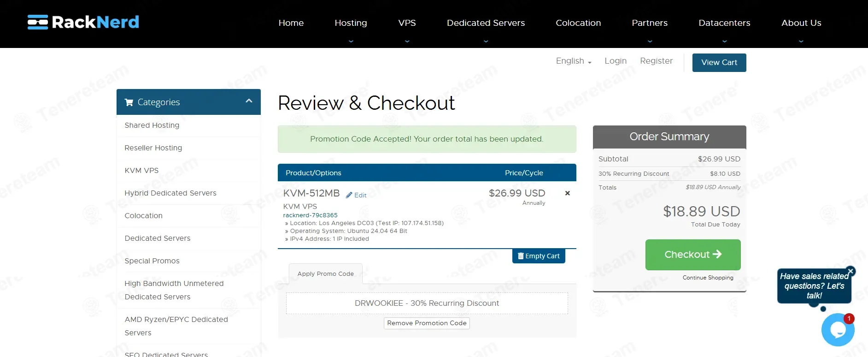Click the View Cart button
868x357 pixels.
coord(719,63)
